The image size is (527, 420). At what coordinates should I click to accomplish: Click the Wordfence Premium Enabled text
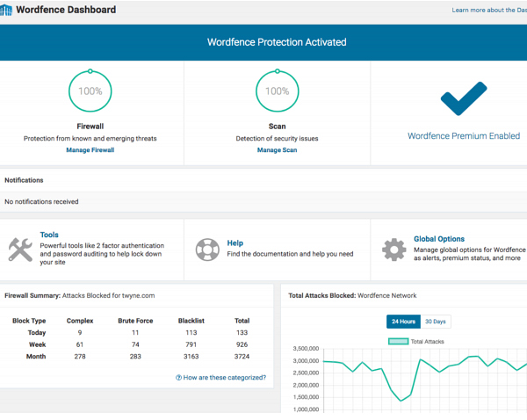pos(464,136)
